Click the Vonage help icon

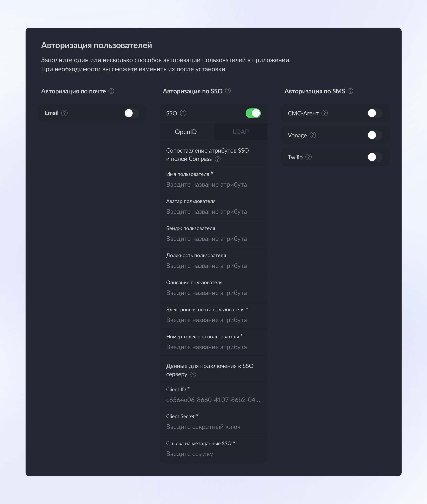click(x=313, y=135)
